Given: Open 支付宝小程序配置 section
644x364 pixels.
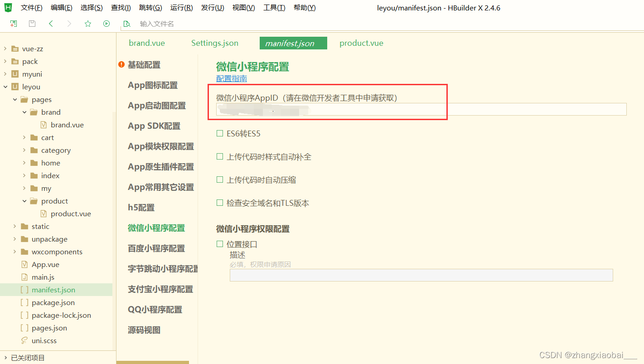Looking at the screenshot, I should click(x=160, y=289).
